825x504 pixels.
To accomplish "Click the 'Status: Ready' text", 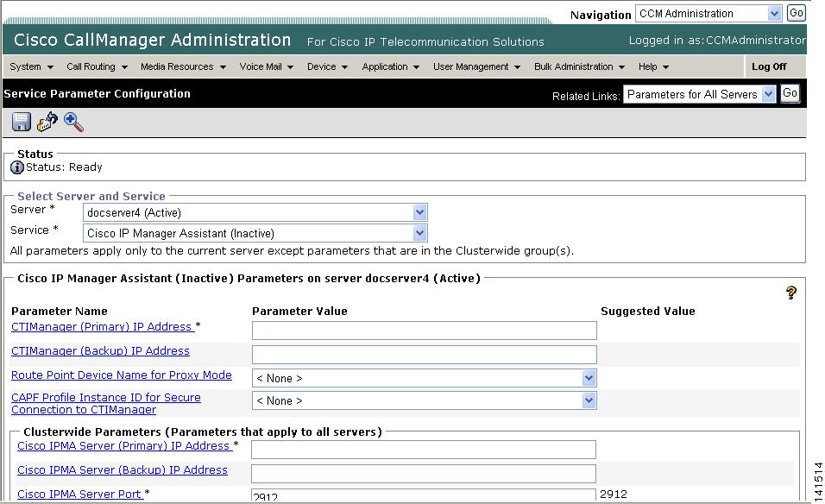I will coord(64,167).
